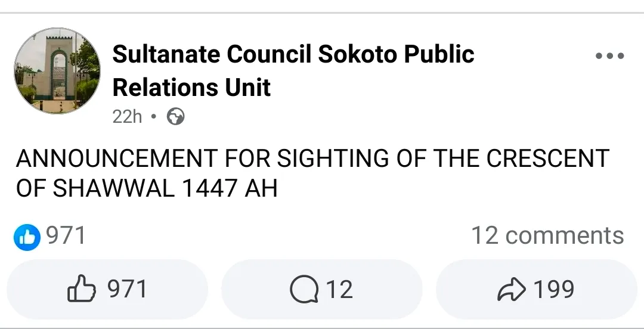Click "Relations Unit" in the page name
The width and height of the screenshot is (644, 329).
pos(191,88)
